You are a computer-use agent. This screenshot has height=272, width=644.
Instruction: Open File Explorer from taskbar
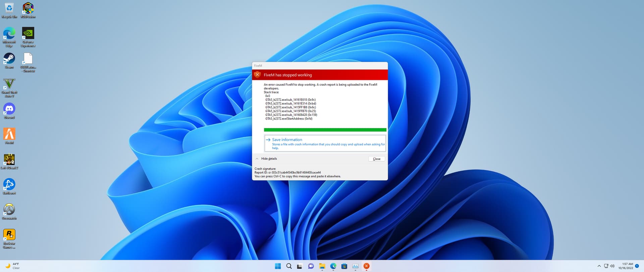point(322,266)
